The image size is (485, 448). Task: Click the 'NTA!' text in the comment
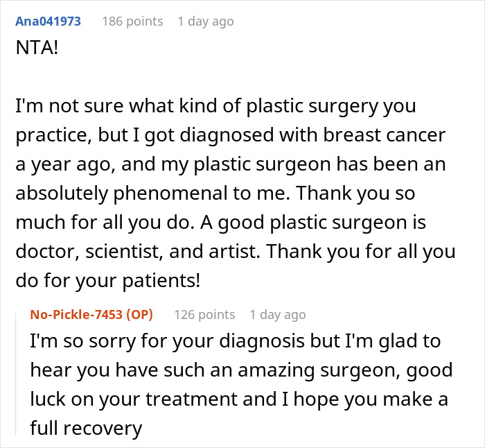coord(37,50)
